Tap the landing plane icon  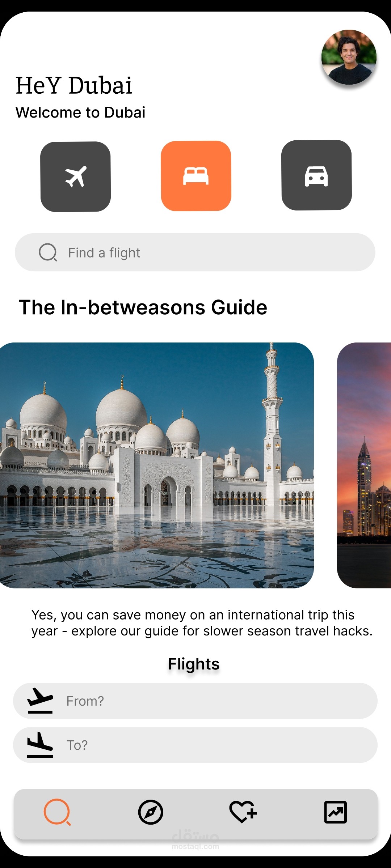pos(40,745)
